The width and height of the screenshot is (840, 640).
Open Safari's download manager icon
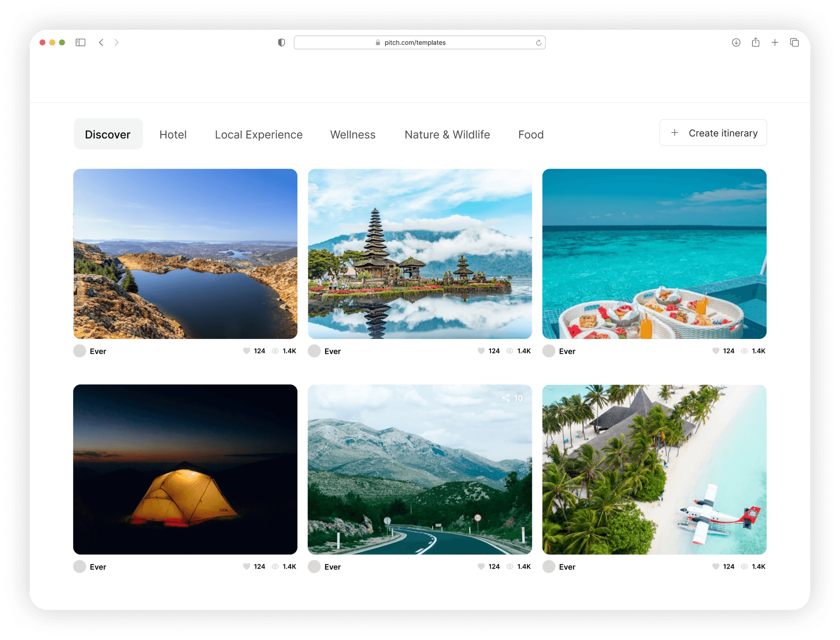coord(736,42)
